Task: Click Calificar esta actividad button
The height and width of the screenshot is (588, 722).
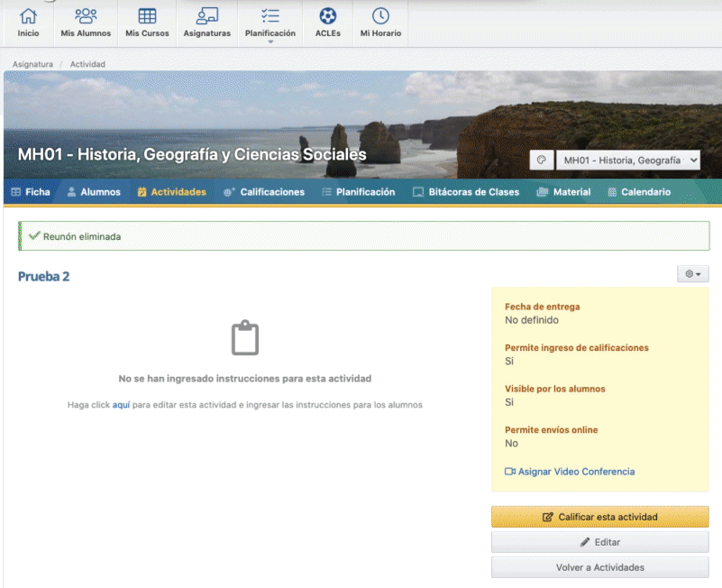Action: (599, 517)
